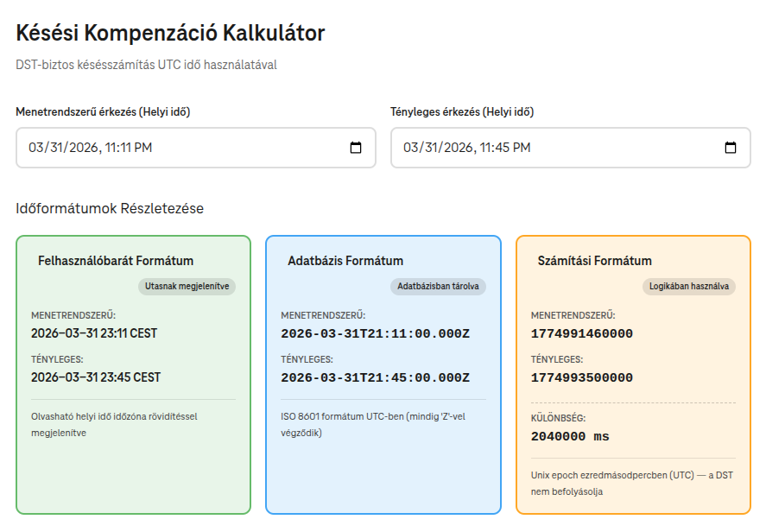Click the epoch value 1774991460000
Image resolution: width=766 pixels, height=532 pixels.
tap(583, 332)
